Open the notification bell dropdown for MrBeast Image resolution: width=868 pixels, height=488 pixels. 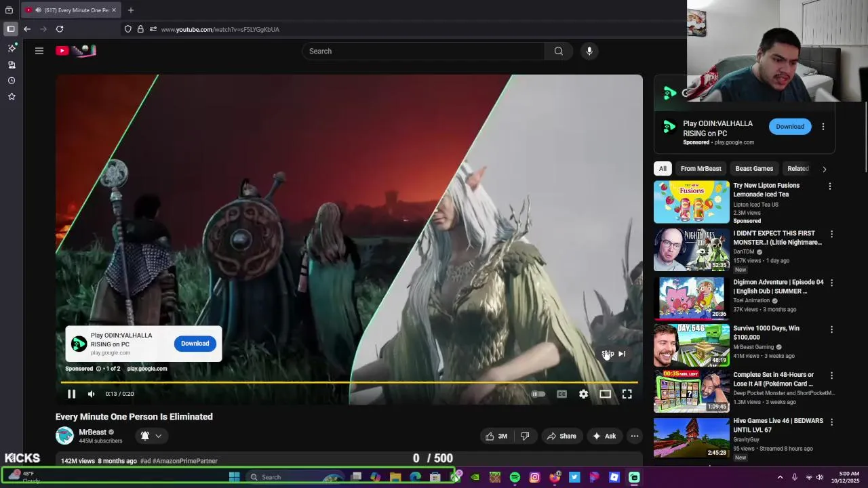(151, 436)
